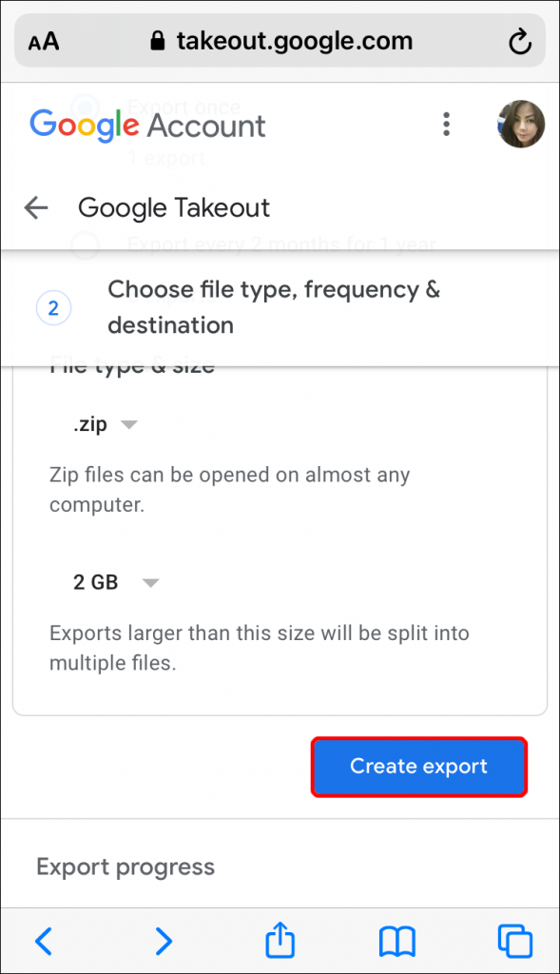Open the AA page display menu
Screen dimensions: 560x974
[42, 40]
